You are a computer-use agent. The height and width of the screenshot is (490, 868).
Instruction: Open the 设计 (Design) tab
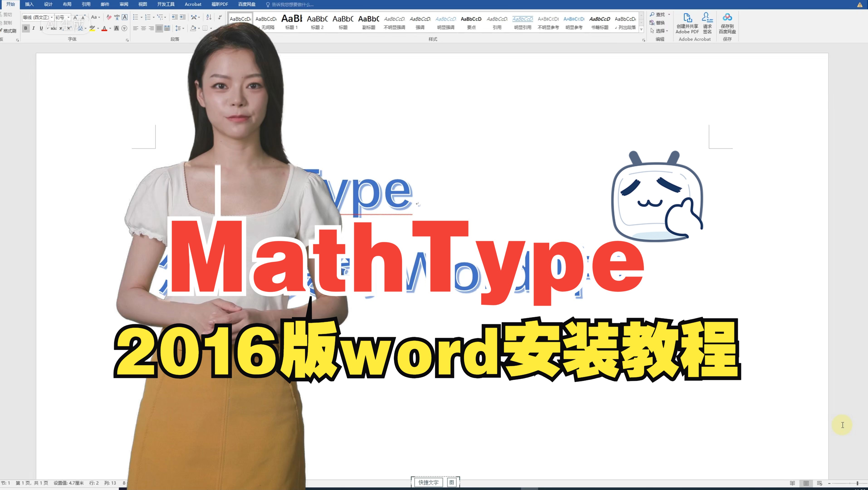tap(48, 4)
